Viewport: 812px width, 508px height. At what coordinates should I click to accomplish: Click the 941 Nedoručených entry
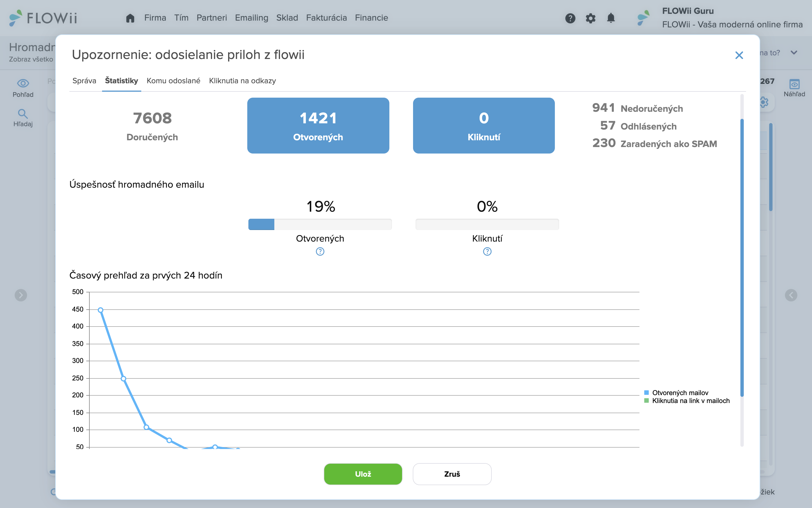[637, 108]
